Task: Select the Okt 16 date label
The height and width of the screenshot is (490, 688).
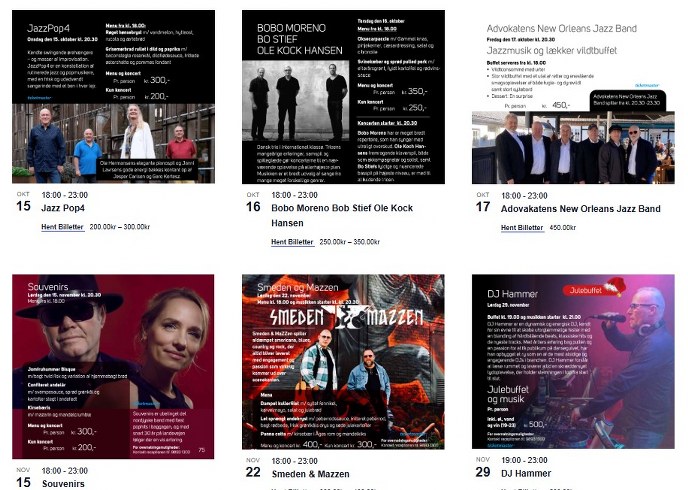Action: (253, 202)
